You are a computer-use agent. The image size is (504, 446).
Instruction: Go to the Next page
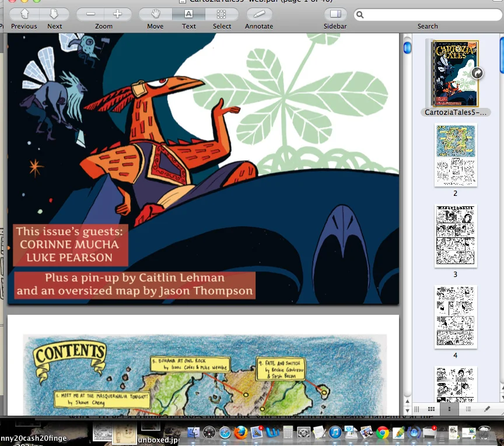[54, 14]
